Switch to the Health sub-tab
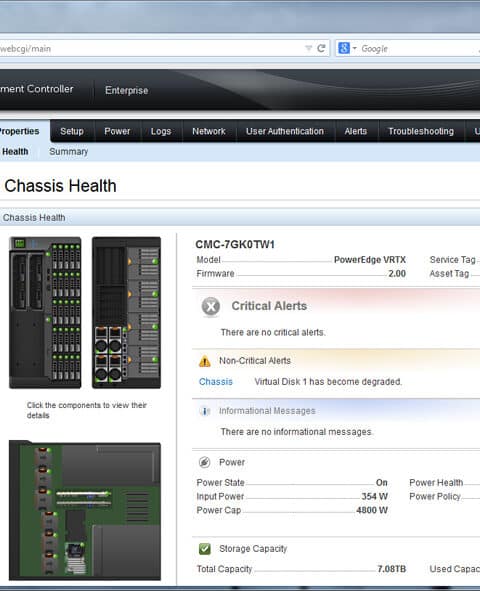Image resolution: width=480 pixels, height=591 pixels. pos(15,152)
